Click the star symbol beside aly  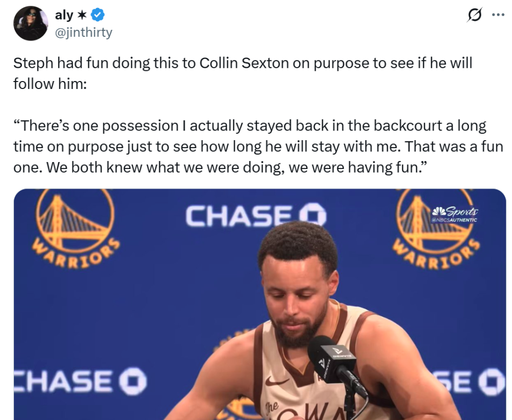(x=82, y=15)
